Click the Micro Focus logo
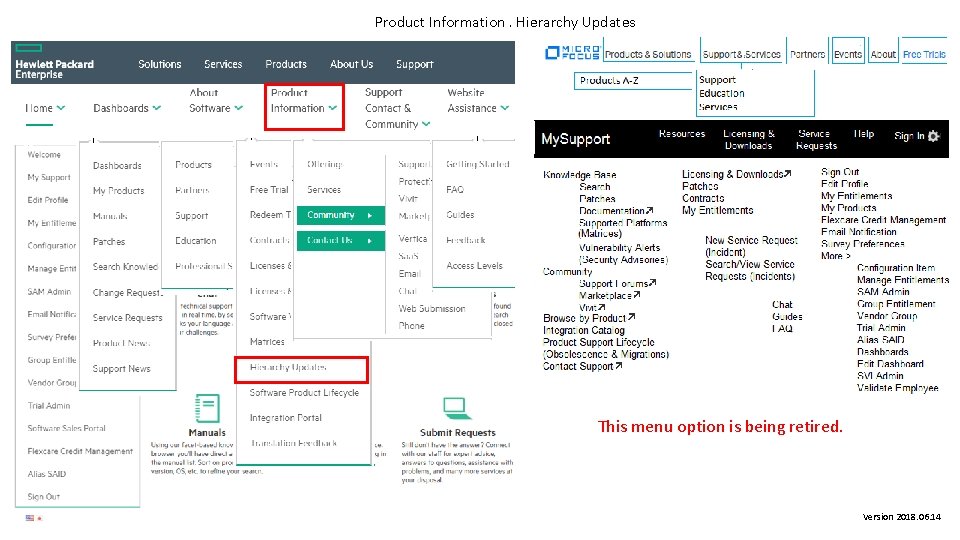960x540 pixels. [x=572, y=53]
